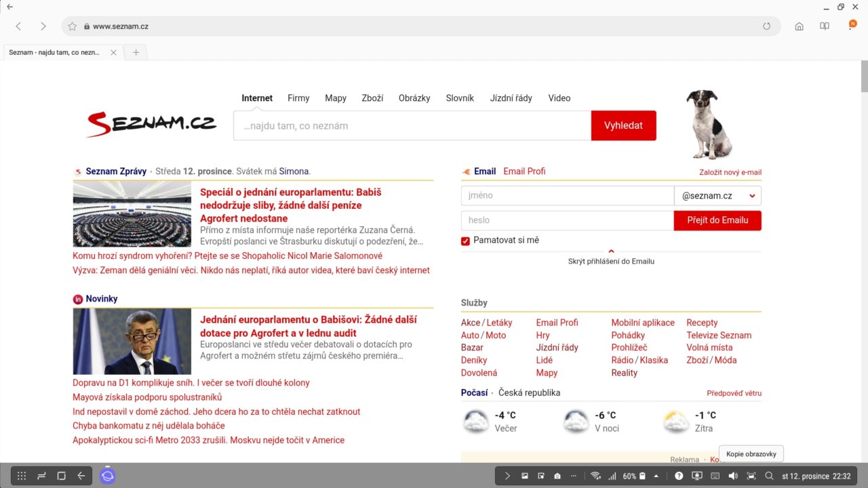Image resolution: width=868 pixels, height=488 pixels.
Task: Click the Přejít do Emailu button
Action: point(717,220)
